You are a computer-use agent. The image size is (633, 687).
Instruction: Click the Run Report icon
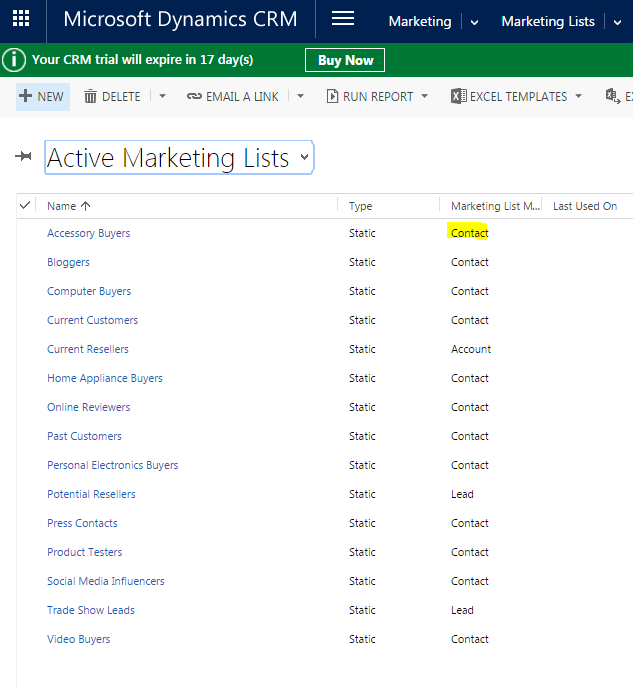(332, 96)
